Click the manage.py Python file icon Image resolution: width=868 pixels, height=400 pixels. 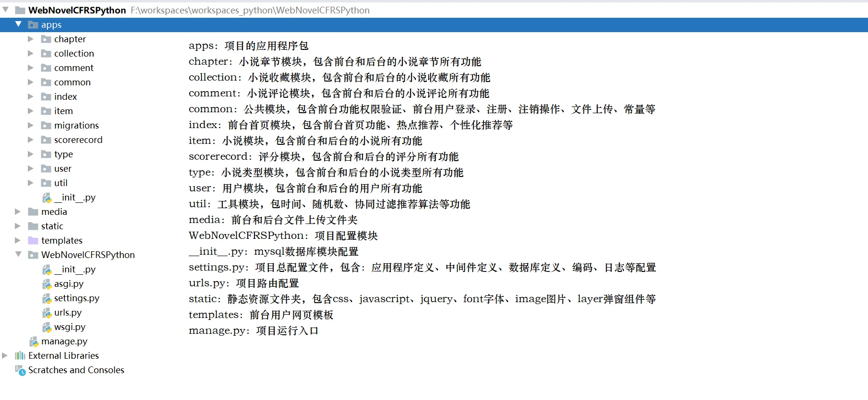coord(34,341)
